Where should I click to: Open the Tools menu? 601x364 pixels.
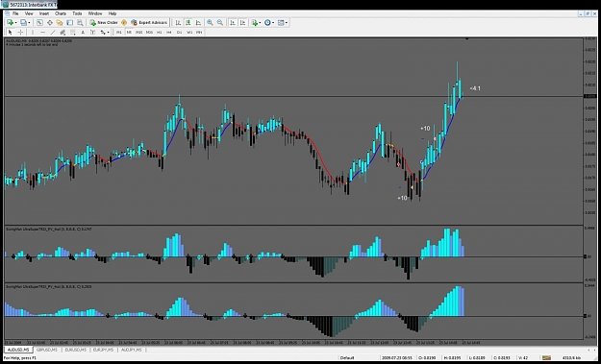tap(77, 13)
